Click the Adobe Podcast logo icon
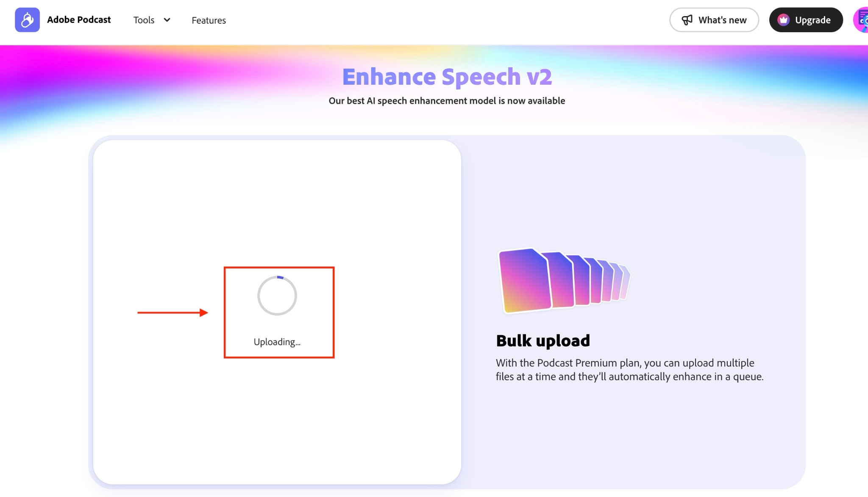The image size is (868, 497). [x=27, y=20]
